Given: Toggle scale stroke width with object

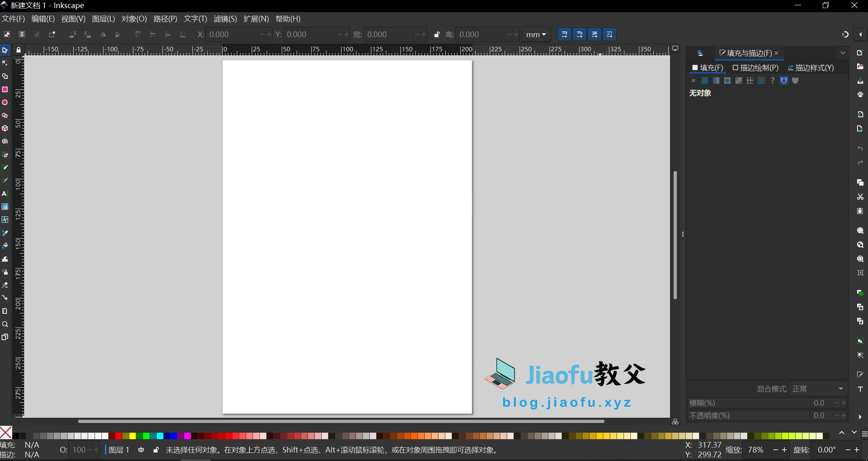Looking at the screenshot, I should point(565,34).
